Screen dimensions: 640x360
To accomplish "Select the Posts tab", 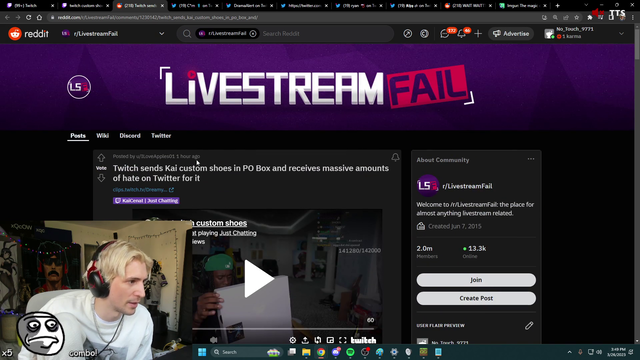I will pyautogui.click(x=78, y=136).
